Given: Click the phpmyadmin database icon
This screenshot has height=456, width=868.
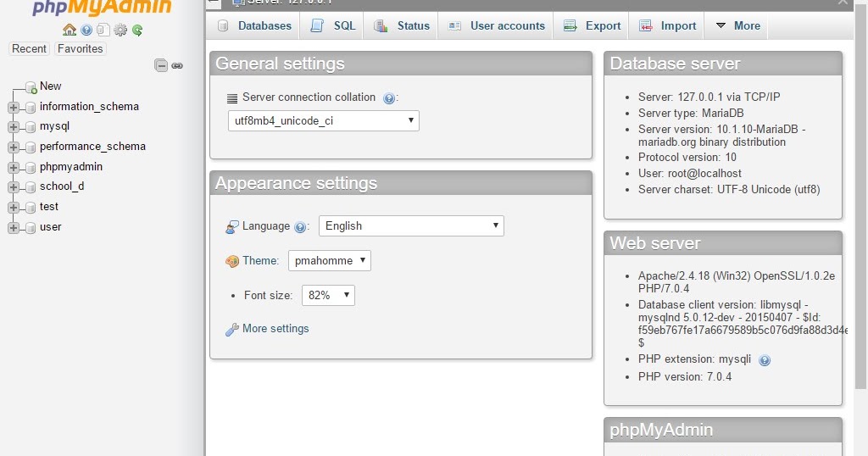Looking at the screenshot, I should coord(31,168).
